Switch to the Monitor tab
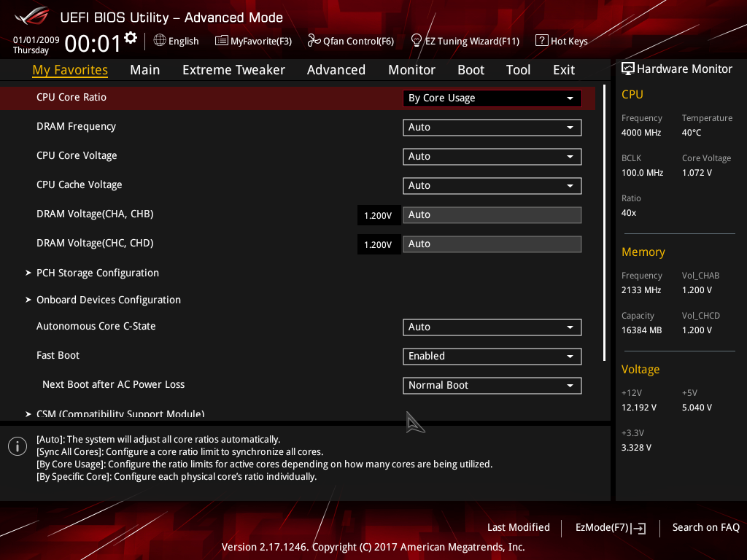This screenshot has height=560, width=747. click(x=411, y=70)
